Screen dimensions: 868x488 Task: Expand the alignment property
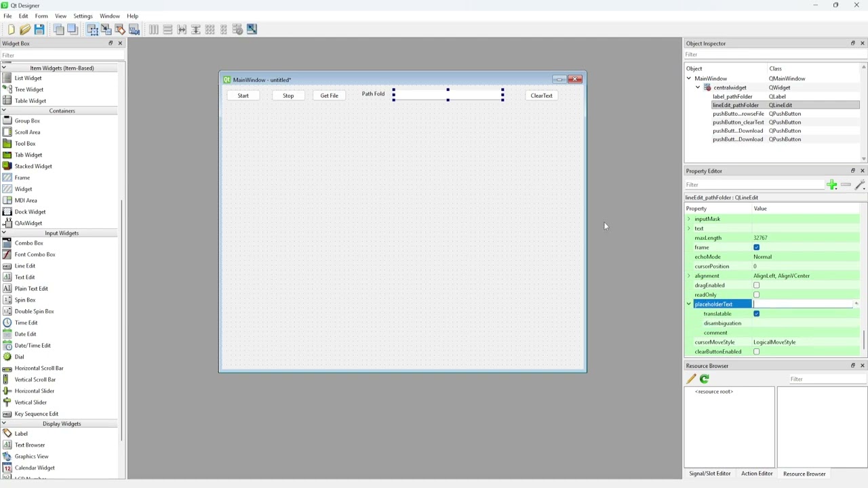(689, 276)
